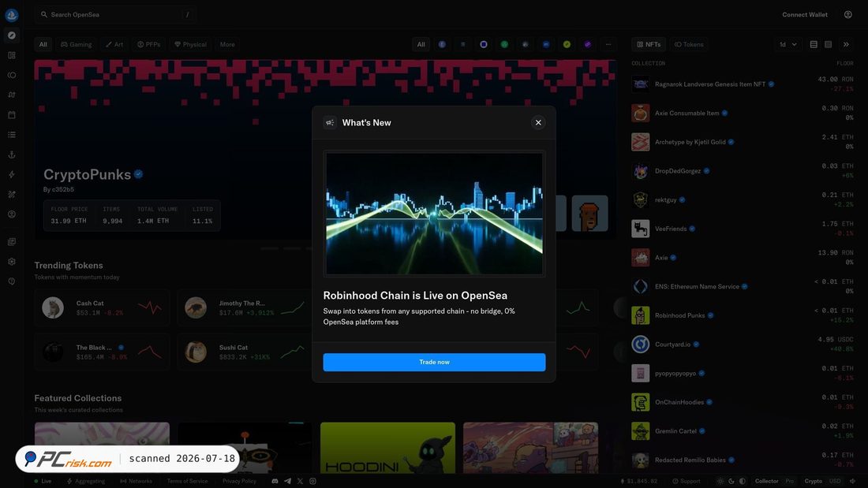Viewport: 868px width, 488px height.
Task: Open the Archetype by Kjetil Golid collection
Action: click(x=743, y=142)
